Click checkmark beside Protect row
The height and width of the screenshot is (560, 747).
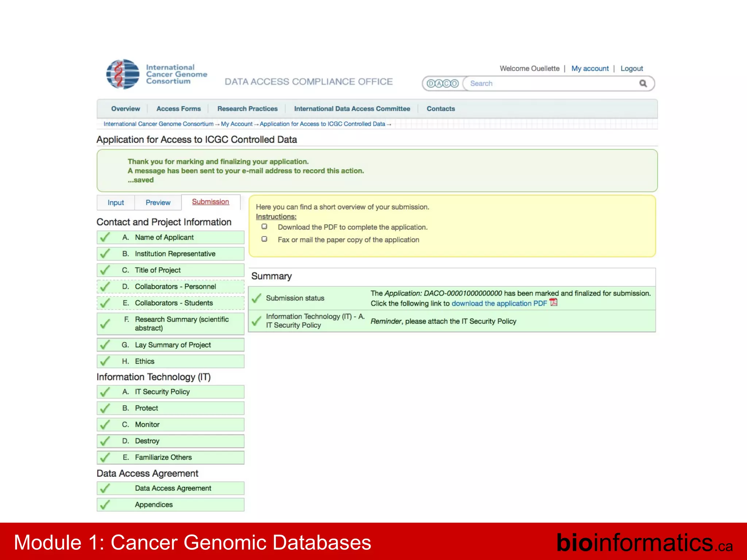click(105, 408)
